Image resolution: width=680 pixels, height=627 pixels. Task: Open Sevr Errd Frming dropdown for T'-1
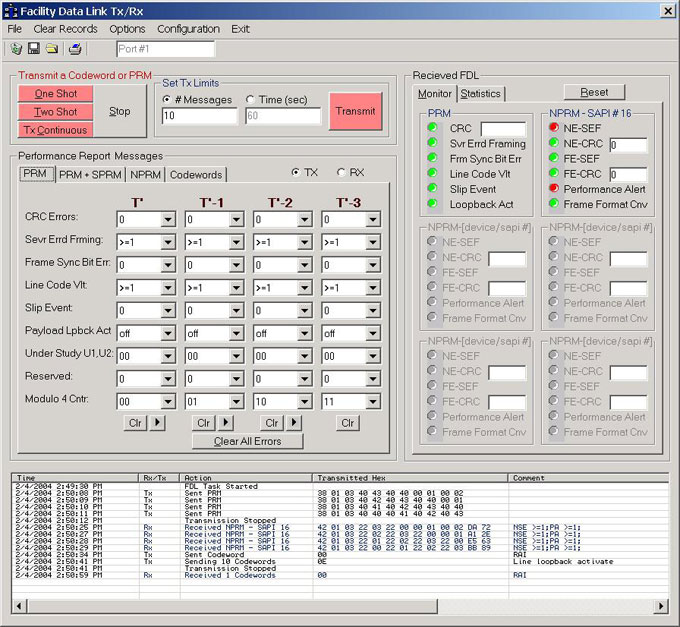coord(236,242)
